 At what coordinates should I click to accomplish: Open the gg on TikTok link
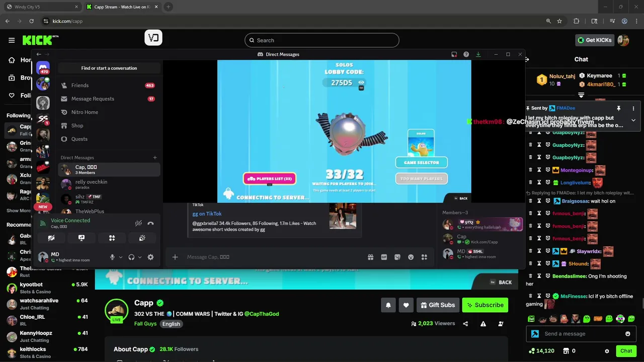click(207, 214)
